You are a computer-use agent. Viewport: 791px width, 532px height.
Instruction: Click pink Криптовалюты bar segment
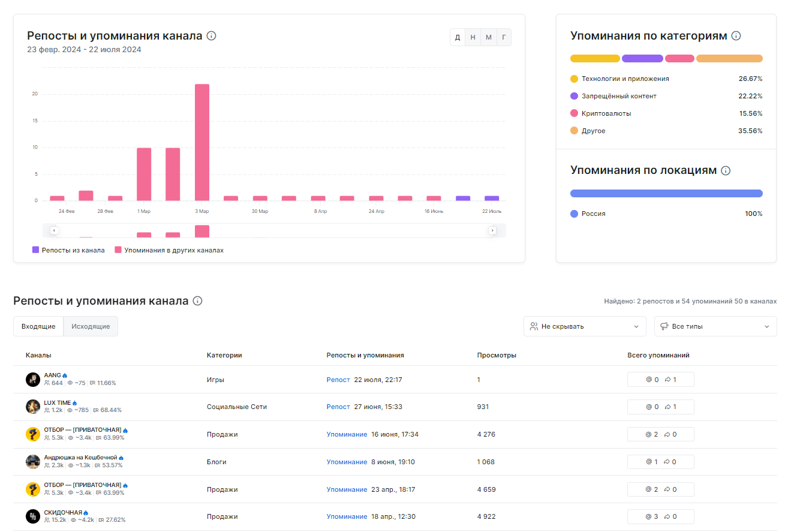pyautogui.click(x=679, y=59)
